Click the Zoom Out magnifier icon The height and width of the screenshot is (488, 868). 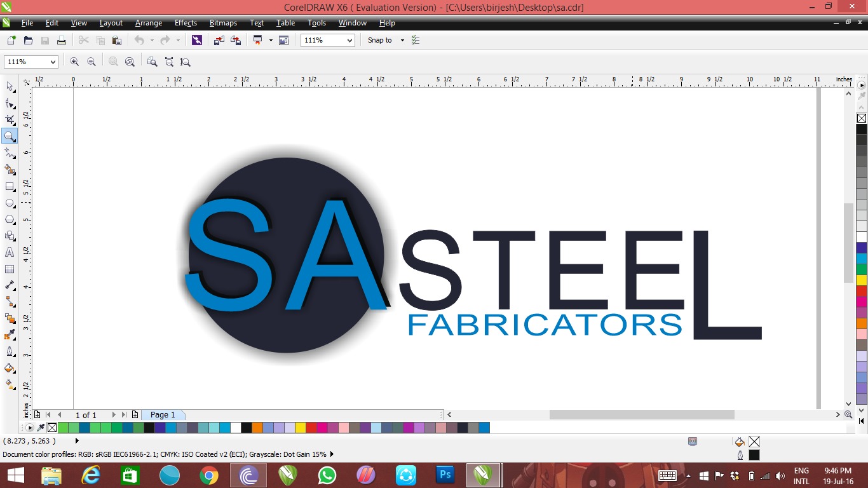92,62
